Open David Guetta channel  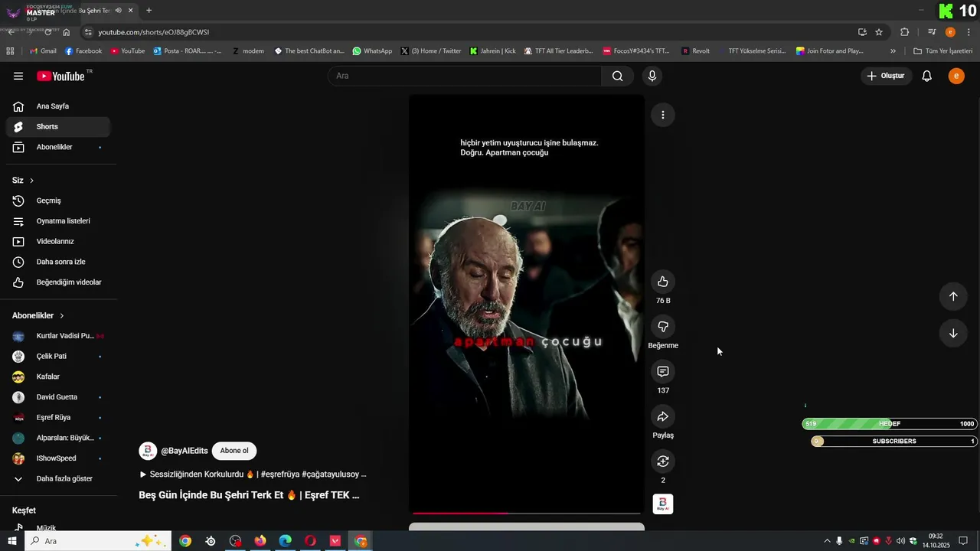(x=58, y=397)
